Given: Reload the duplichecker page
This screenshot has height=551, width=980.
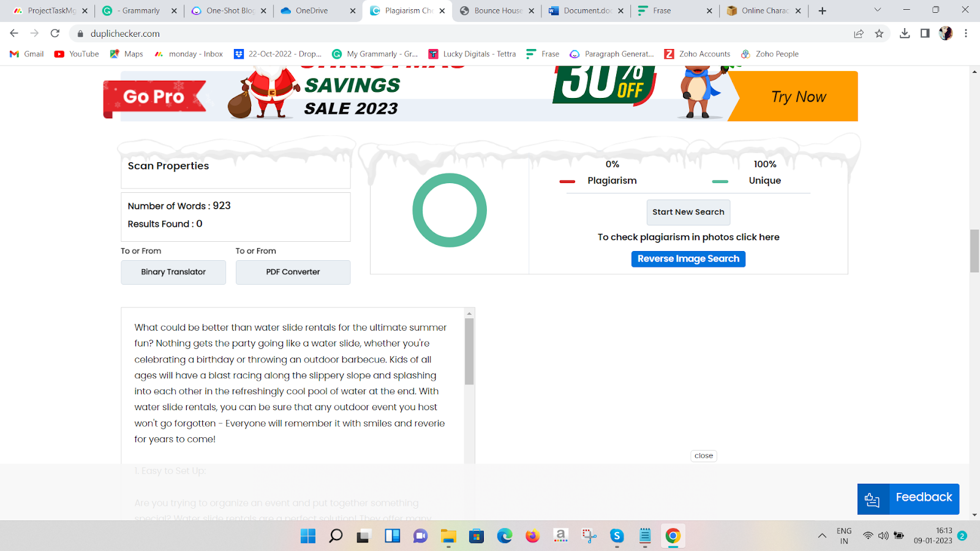Looking at the screenshot, I should coord(55,33).
